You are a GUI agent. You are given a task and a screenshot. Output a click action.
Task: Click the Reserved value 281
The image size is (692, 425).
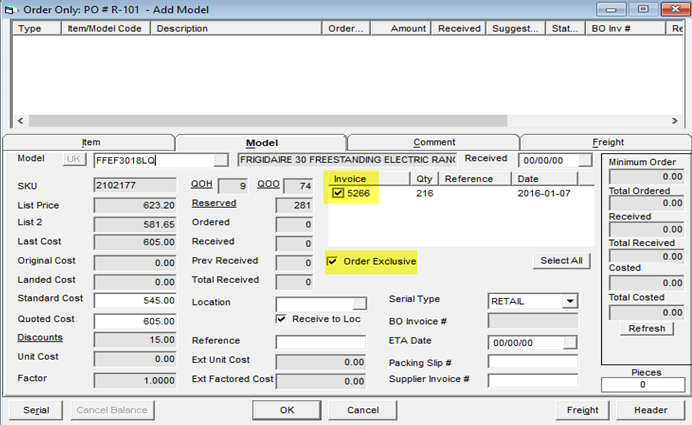[x=294, y=205]
